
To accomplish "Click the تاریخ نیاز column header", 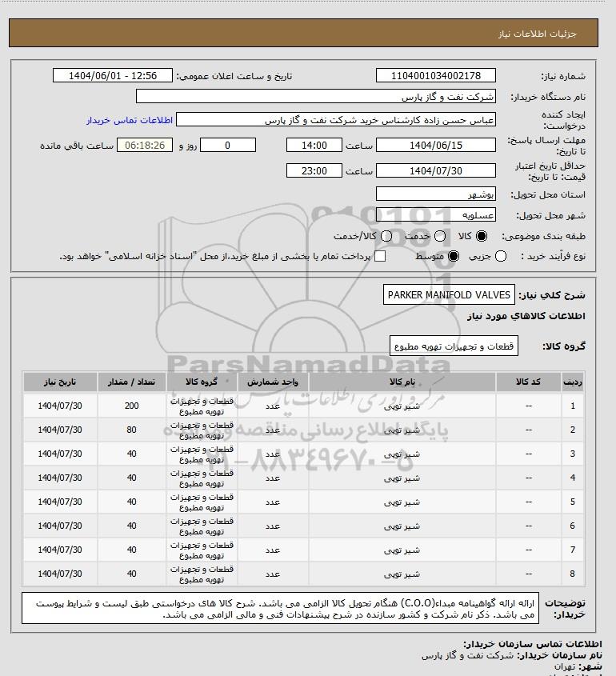I will (x=60, y=382).
